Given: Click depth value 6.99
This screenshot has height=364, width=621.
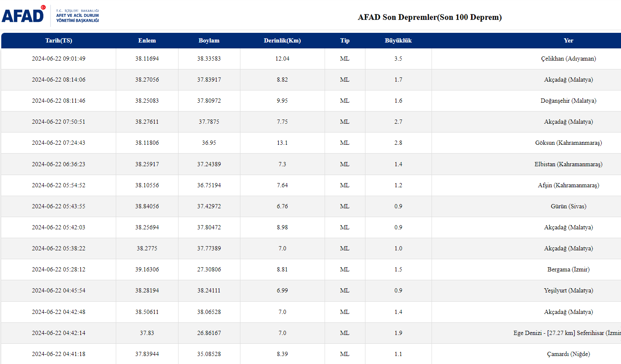Looking at the screenshot, I should 282,290.
